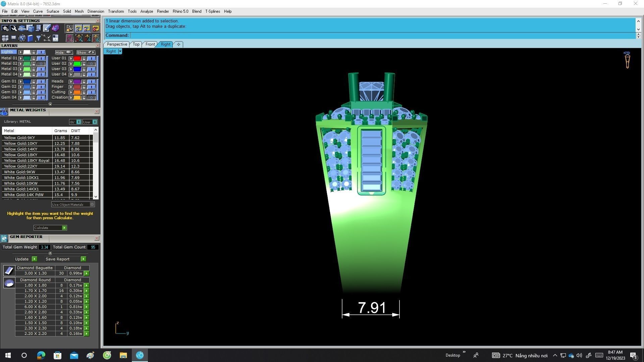This screenshot has width=644, height=362.
Task: Toggle Metal 02 layer visibility on
Action: click(41, 64)
